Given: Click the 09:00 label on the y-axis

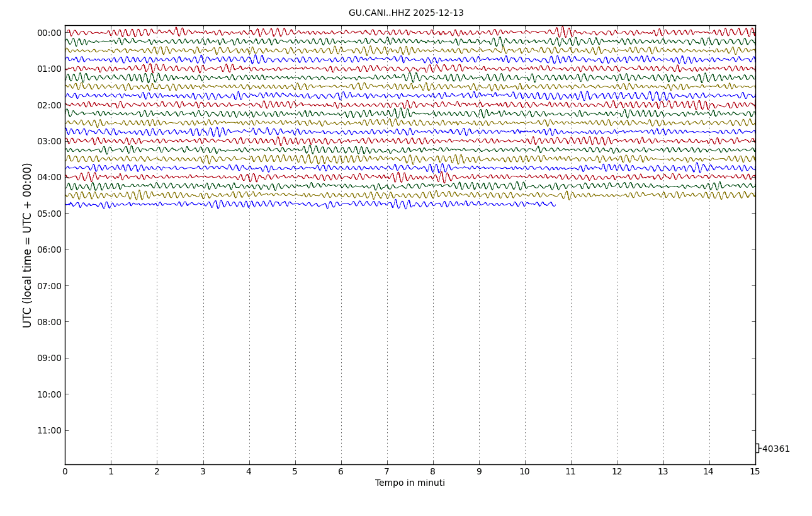Looking at the screenshot, I should click(x=49, y=358).
